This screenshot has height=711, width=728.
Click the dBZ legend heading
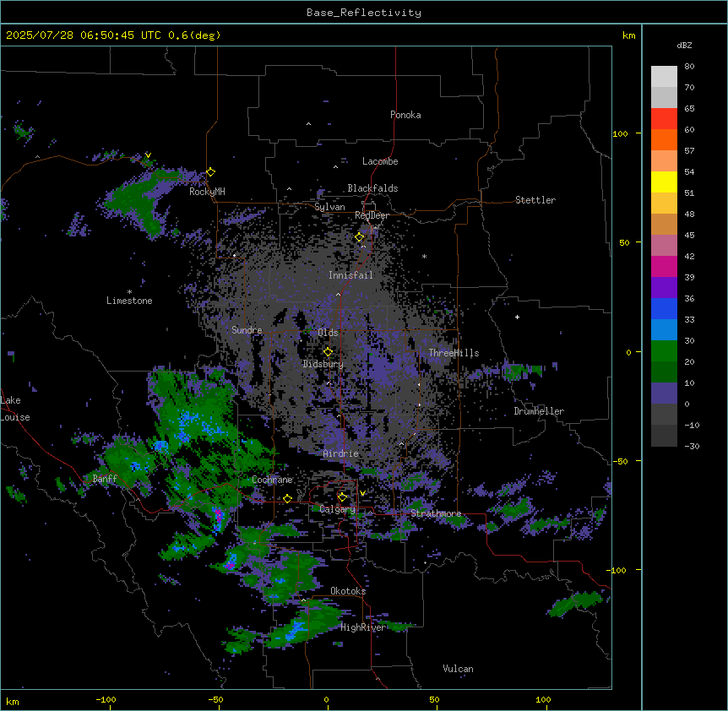pyautogui.click(x=684, y=45)
